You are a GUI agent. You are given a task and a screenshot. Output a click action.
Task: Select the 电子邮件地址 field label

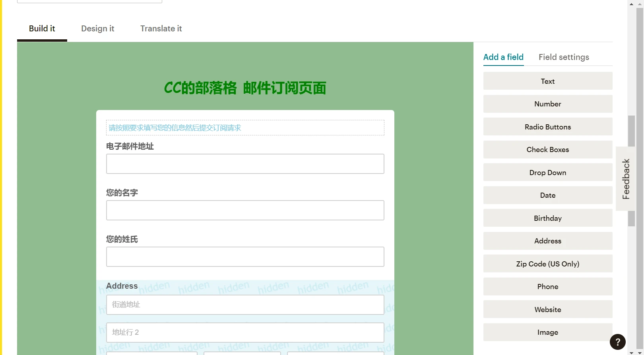[130, 146]
